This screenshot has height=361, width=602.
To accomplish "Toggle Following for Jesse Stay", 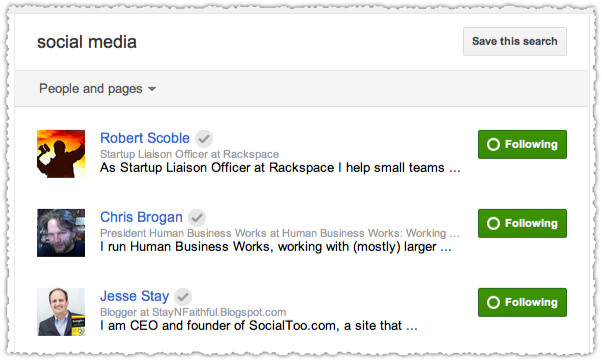I will click(x=522, y=303).
